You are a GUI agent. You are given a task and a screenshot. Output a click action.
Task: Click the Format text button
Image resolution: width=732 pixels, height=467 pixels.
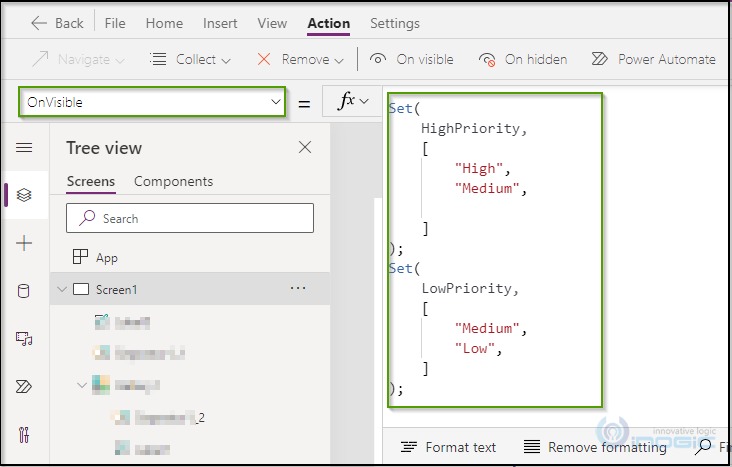[448, 447]
